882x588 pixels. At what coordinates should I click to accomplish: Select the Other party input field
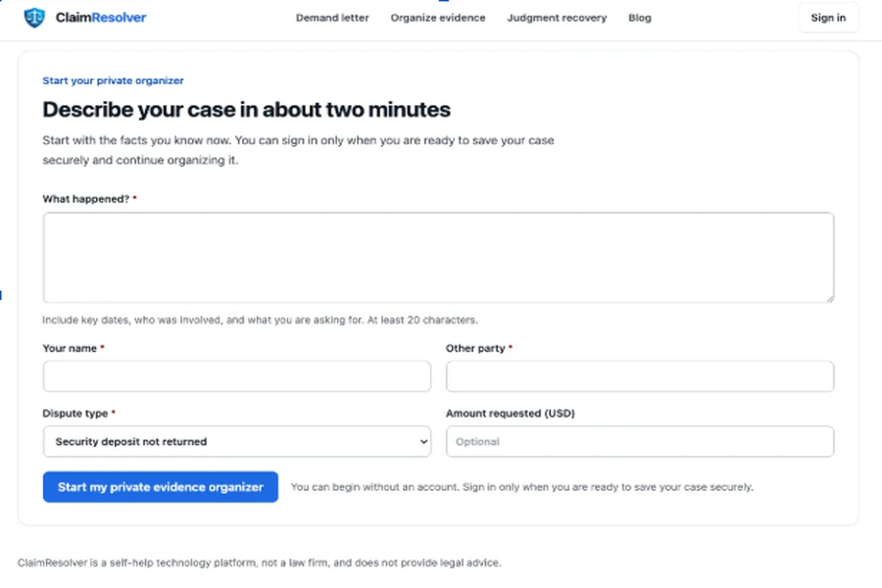pyautogui.click(x=640, y=376)
